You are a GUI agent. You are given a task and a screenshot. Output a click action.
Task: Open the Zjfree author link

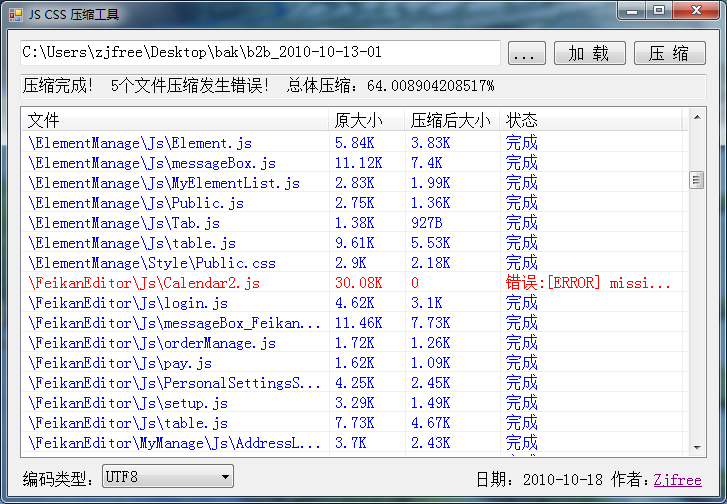677,479
